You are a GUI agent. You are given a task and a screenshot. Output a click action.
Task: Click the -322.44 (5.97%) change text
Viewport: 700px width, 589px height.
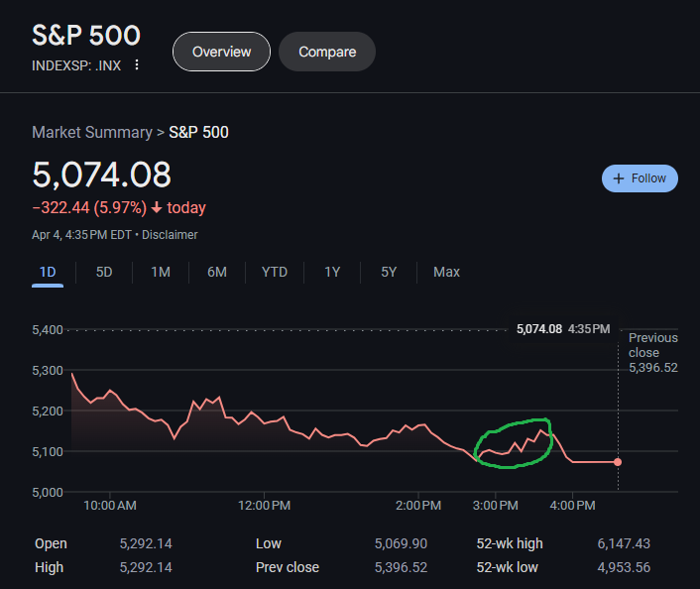pos(89,207)
